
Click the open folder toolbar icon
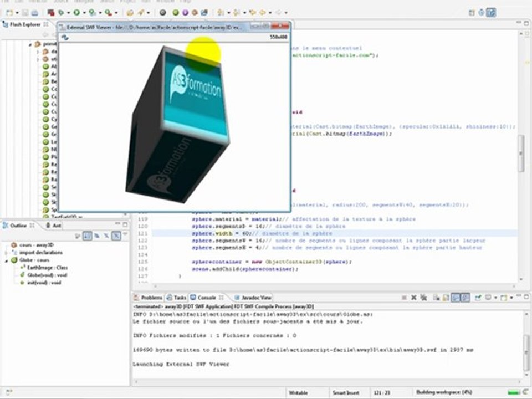click(130, 13)
